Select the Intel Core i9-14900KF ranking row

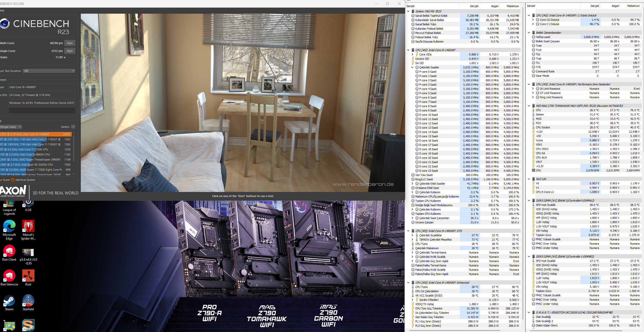pyautogui.click(x=36, y=134)
